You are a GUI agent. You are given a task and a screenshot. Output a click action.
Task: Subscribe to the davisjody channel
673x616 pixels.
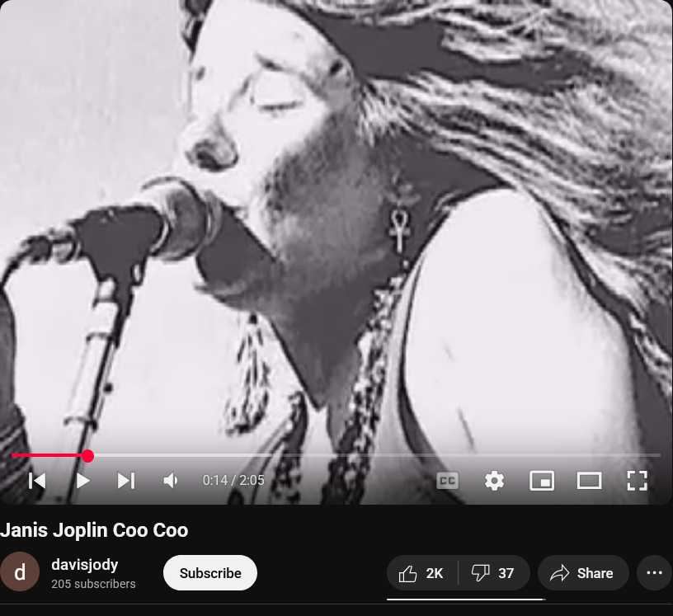[x=209, y=573]
